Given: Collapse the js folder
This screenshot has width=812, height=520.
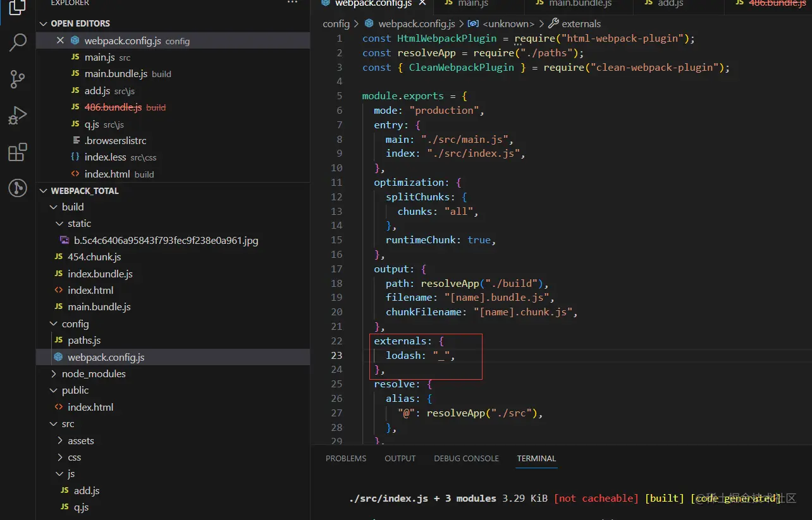Looking at the screenshot, I should point(60,474).
